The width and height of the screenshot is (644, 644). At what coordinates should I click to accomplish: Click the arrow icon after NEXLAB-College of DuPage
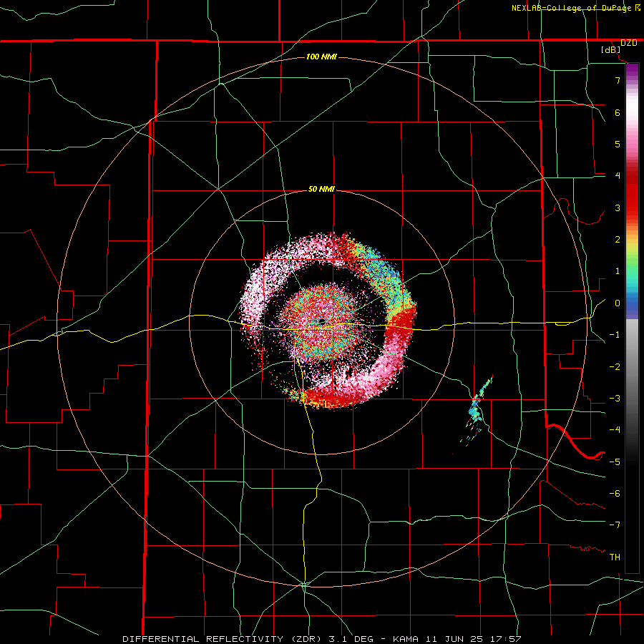click(638, 8)
